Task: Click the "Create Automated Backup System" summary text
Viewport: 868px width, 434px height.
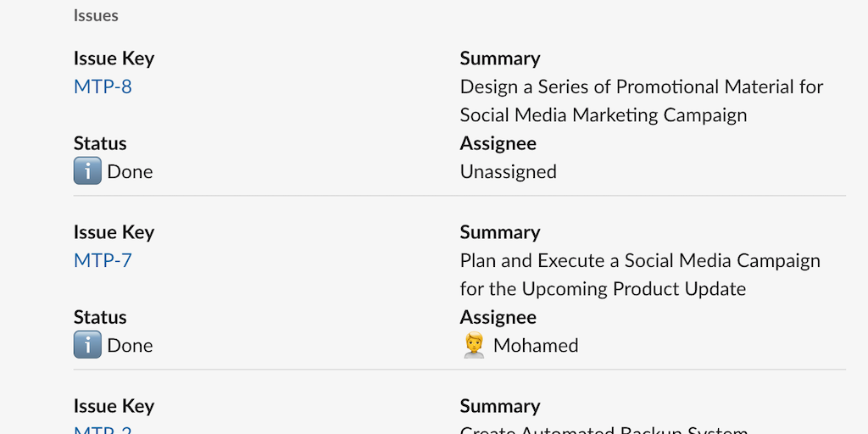Action: [x=604, y=430]
